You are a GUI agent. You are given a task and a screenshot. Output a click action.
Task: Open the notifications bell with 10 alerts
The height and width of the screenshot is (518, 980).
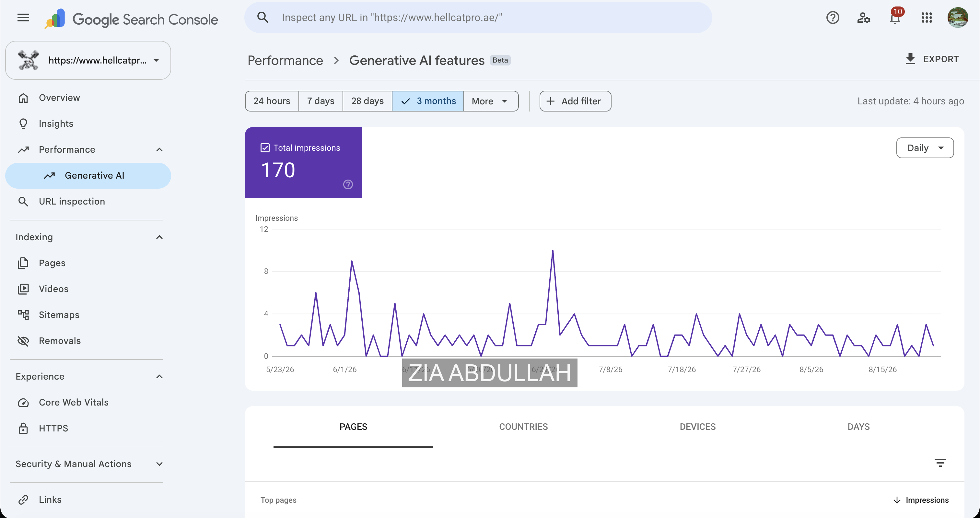point(895,17)
